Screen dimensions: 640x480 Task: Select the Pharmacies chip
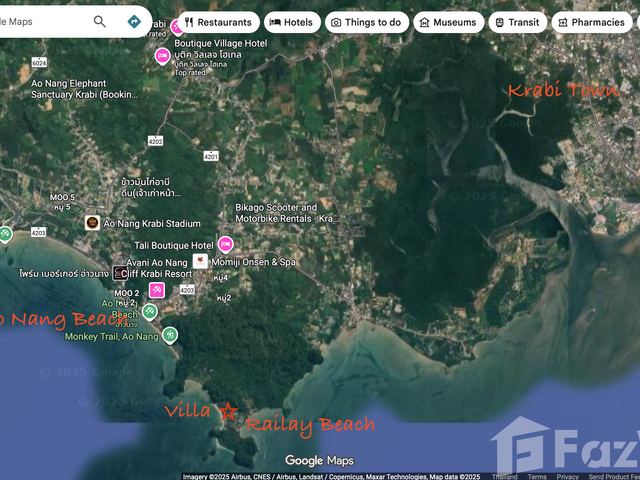pyautogui.click(x=592, y=22)
